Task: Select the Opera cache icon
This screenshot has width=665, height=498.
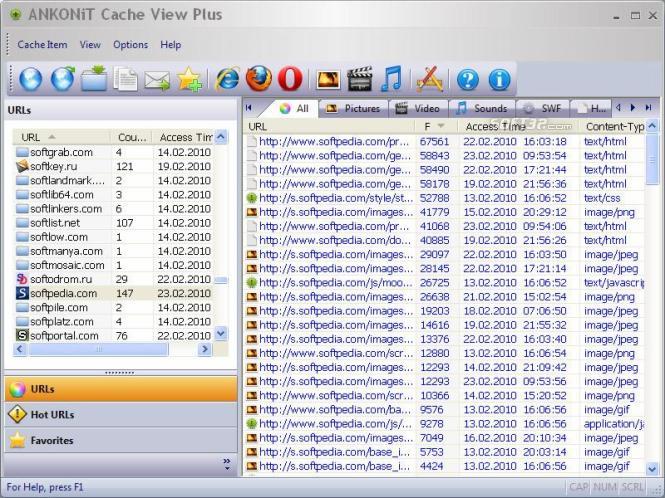Action: [290, 79]
